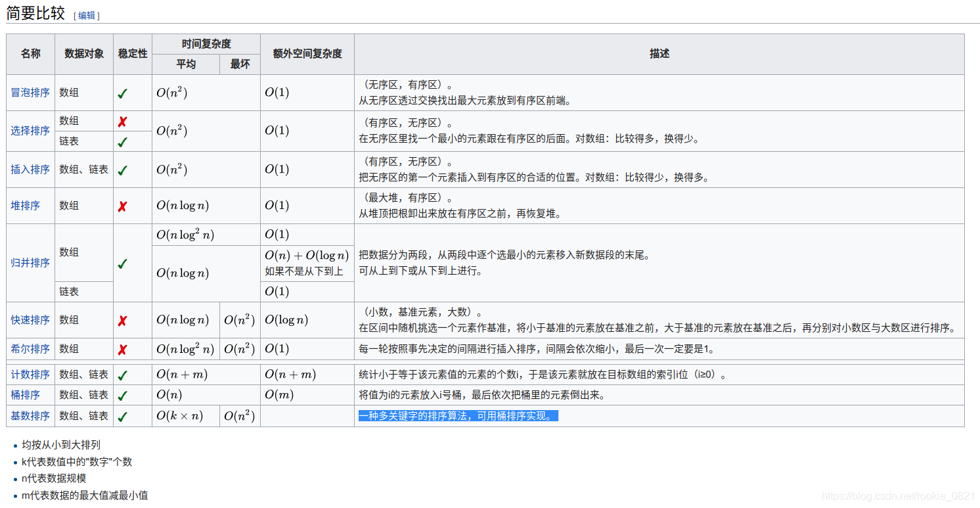This screenshot has width=980, height=508.
Task: Open the 计数排序 link
Action: (30, 375)
